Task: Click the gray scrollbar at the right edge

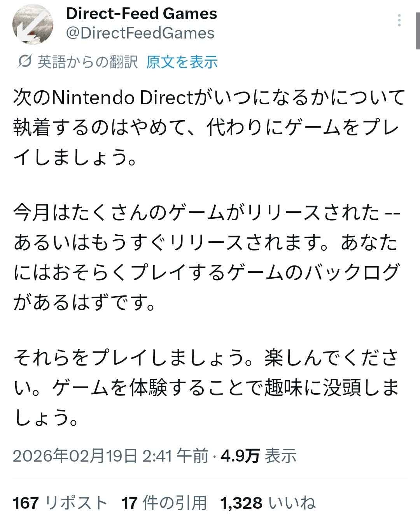Action: tap(417, 31)
